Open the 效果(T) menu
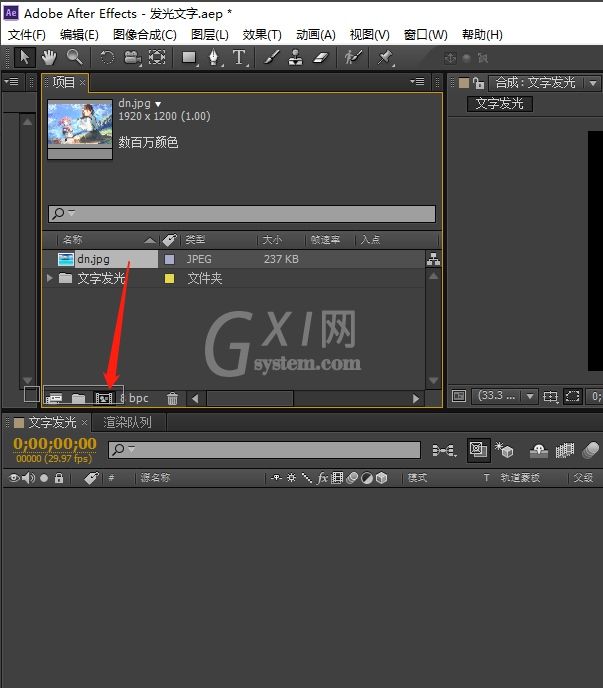Image resolution: width=603 pixels, height=688 pixels. (x=262, y=35)
